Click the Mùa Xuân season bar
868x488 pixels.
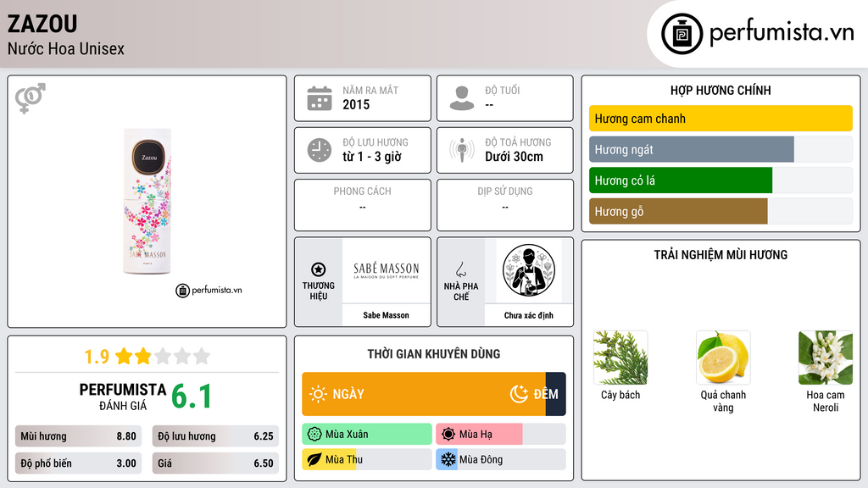[x=367, y=435]
